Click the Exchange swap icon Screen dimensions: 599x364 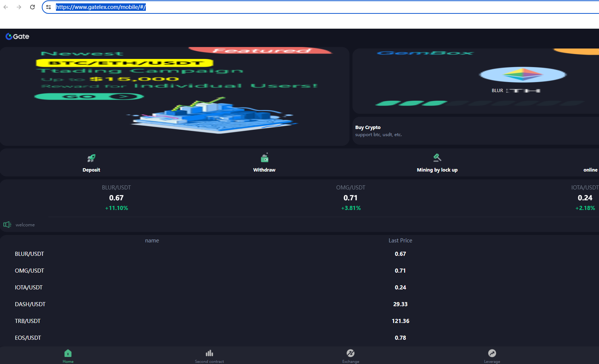(351, 353)
